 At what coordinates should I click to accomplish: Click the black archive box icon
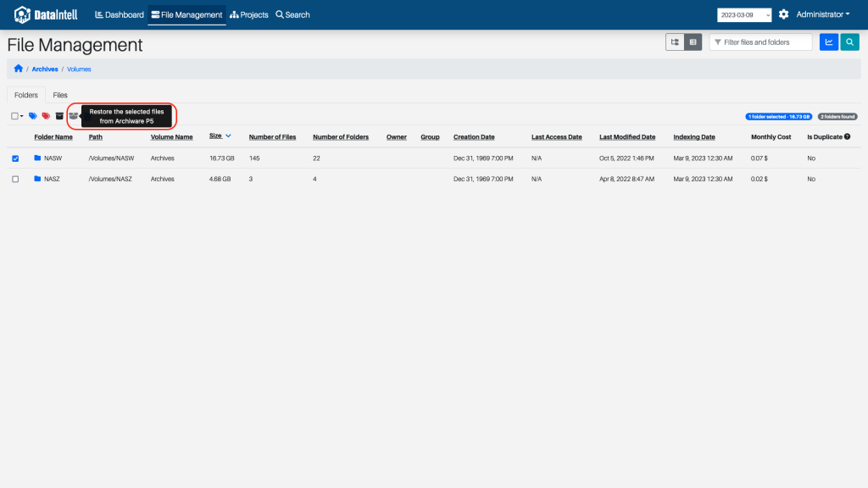(59, 116)
